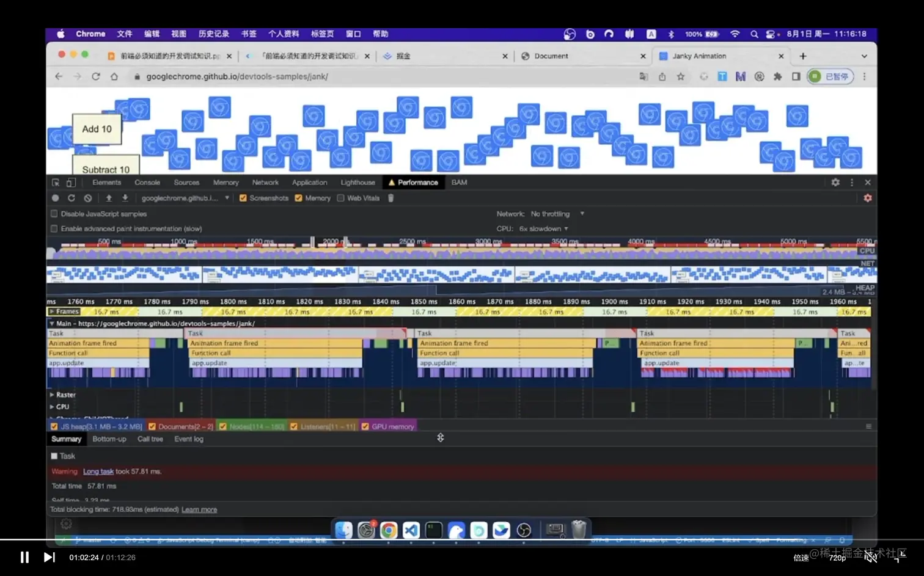
Task: Toggle device toolbar icon
Action: point(71,182)
